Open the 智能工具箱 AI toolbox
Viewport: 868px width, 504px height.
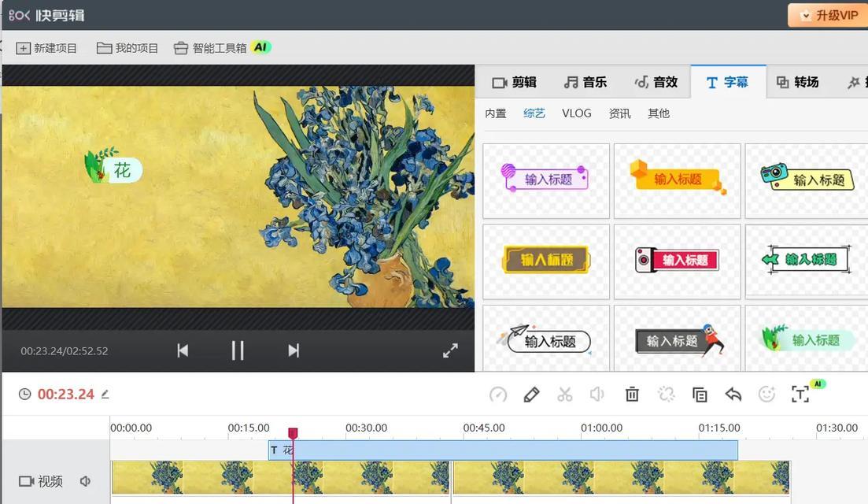click(x=222, y=48)
